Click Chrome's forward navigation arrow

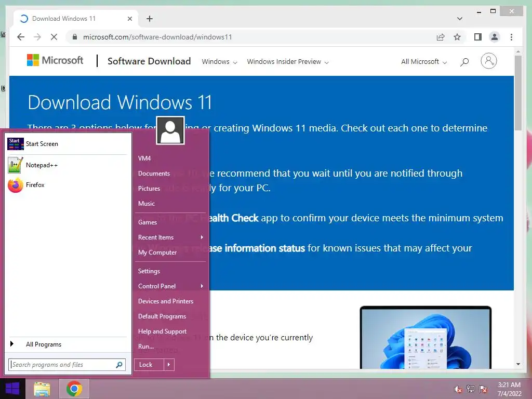click(37, 37)
